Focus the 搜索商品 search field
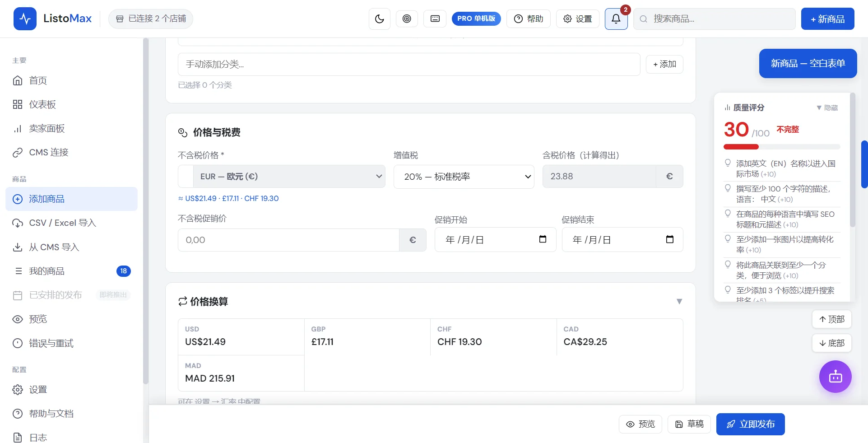The height and width of the screenshot is (443, 868). click(715, 19)
